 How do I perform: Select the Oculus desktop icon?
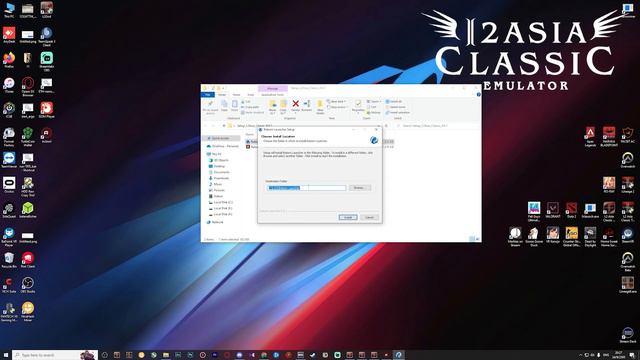(x=9, y=185)
